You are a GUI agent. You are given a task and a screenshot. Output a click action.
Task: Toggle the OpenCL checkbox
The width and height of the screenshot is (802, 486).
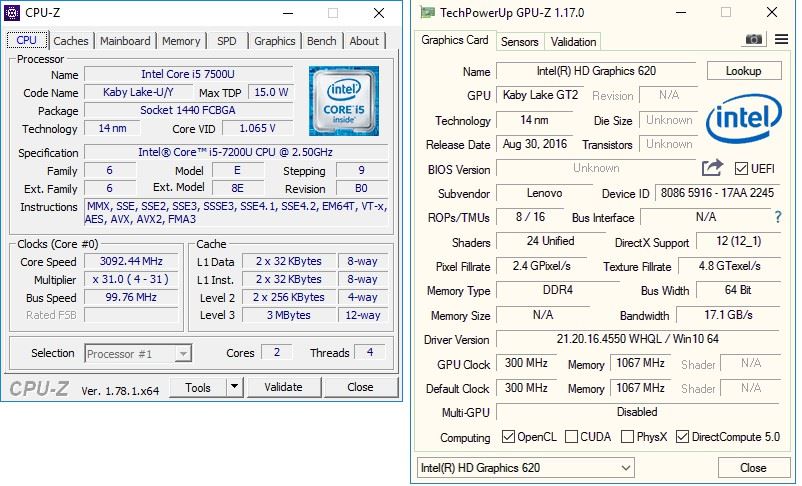point(508,436)
